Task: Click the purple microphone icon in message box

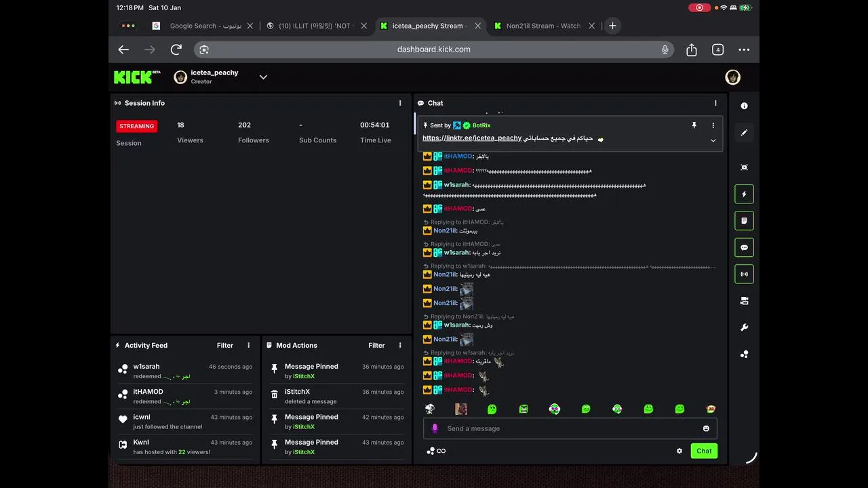Action: 435,428
